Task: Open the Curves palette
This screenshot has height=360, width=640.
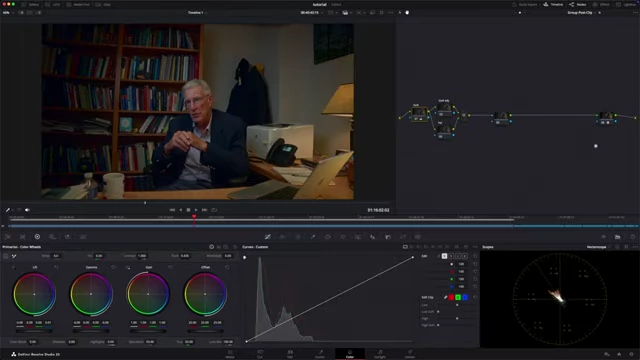Action: point(268,237)
